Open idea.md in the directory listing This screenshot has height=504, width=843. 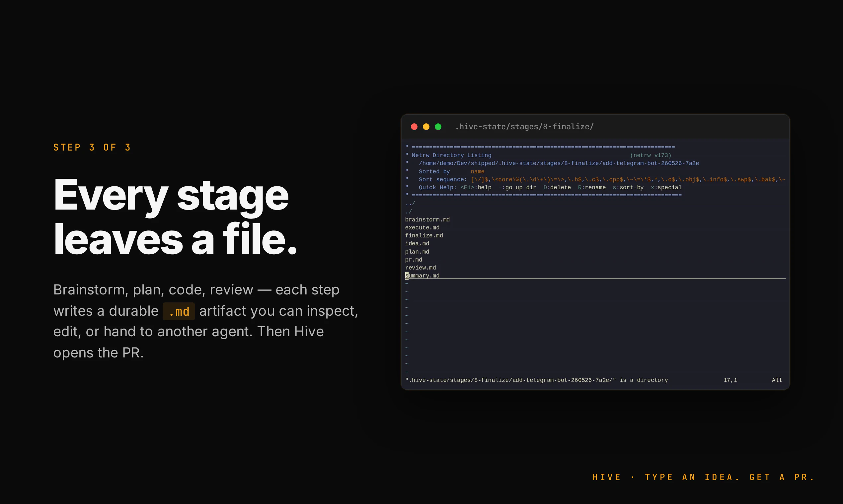tap(417, 243)
